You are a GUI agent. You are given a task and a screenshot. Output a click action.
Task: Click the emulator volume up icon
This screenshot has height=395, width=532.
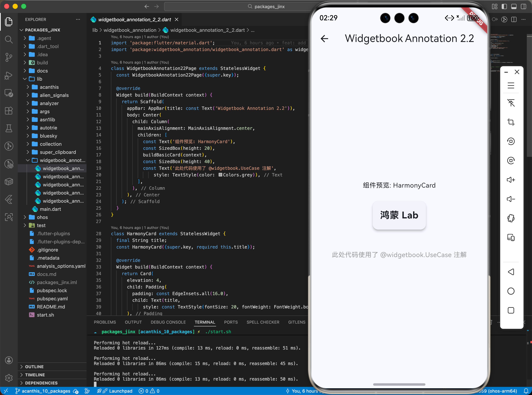pyautogui.click(x=511, y=180)
